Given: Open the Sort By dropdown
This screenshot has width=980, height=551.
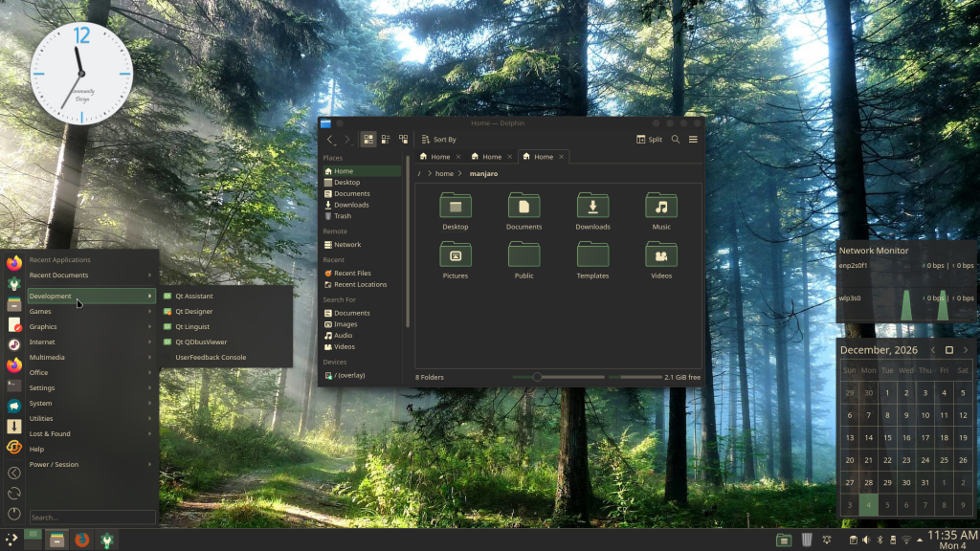Looking at the screenshot, I should [x=440, y=139].
